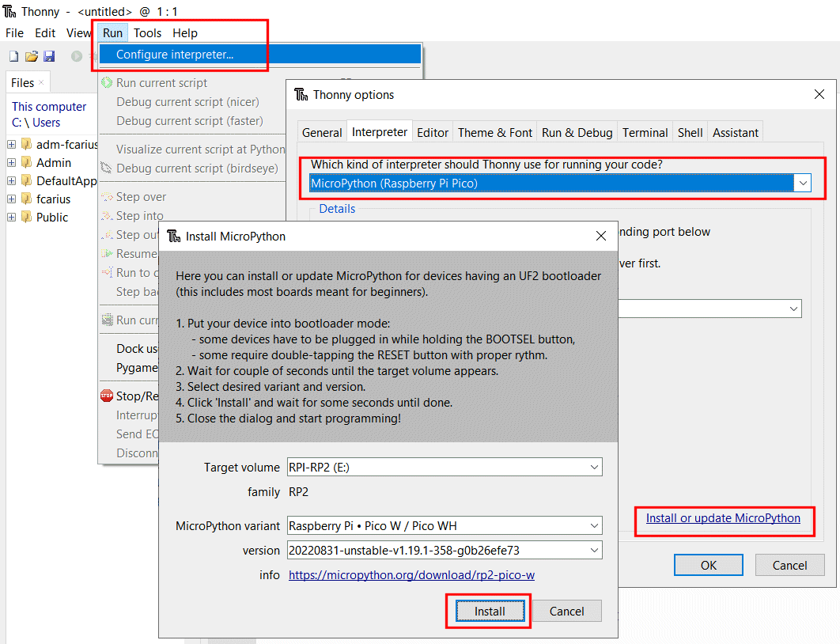Click the Step into icon in menu
The height and width of the screenshot is (644, 840).
tap(107, 216)
